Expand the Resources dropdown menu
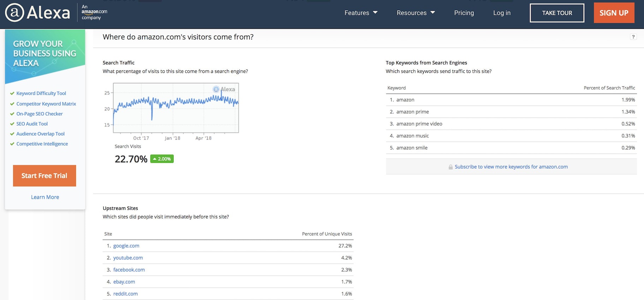Screen dimensions: 644x300 [415, 13]
